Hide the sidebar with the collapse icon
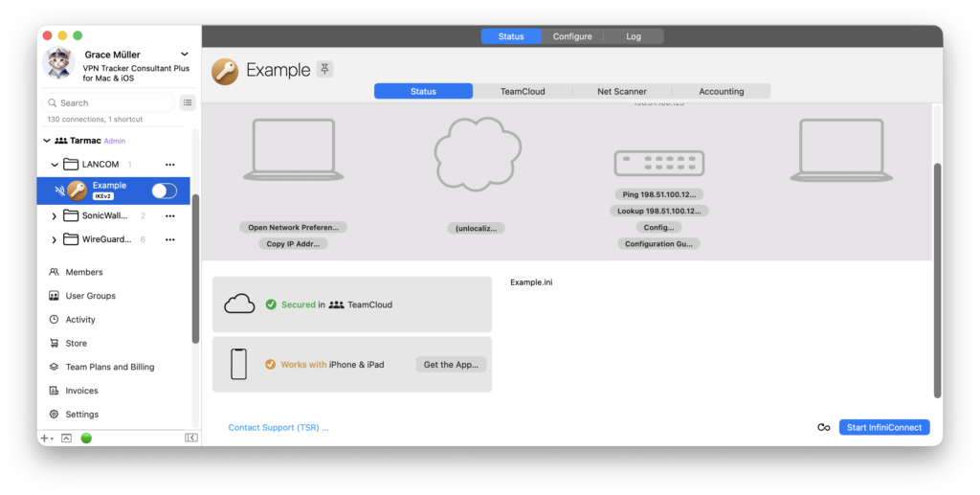Screen dimensions: 980x495 (x=191, y=438)
